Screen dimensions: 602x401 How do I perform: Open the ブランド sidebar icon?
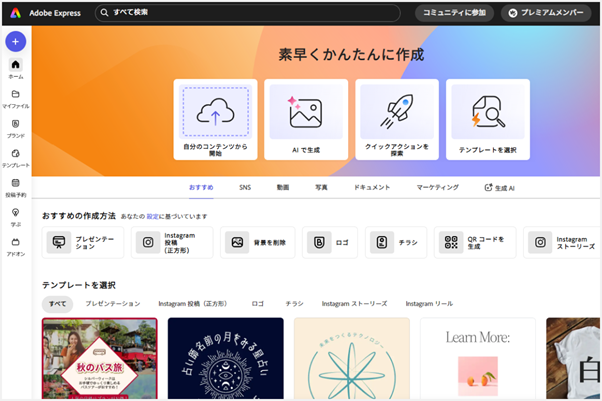click(x=15, y=124)
